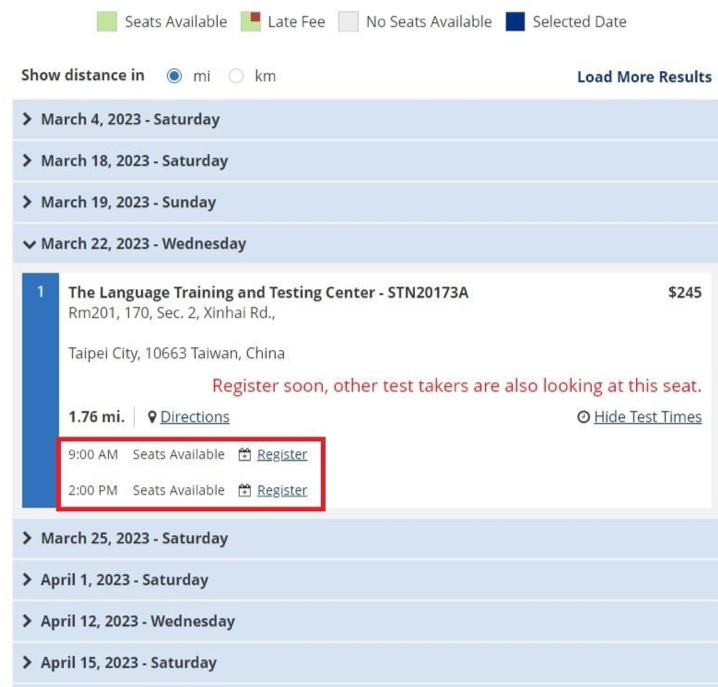718x687 pixels.
Task: Click the map pin icon beside Directions
Action: pyautogui.click(x=152, y=417)
